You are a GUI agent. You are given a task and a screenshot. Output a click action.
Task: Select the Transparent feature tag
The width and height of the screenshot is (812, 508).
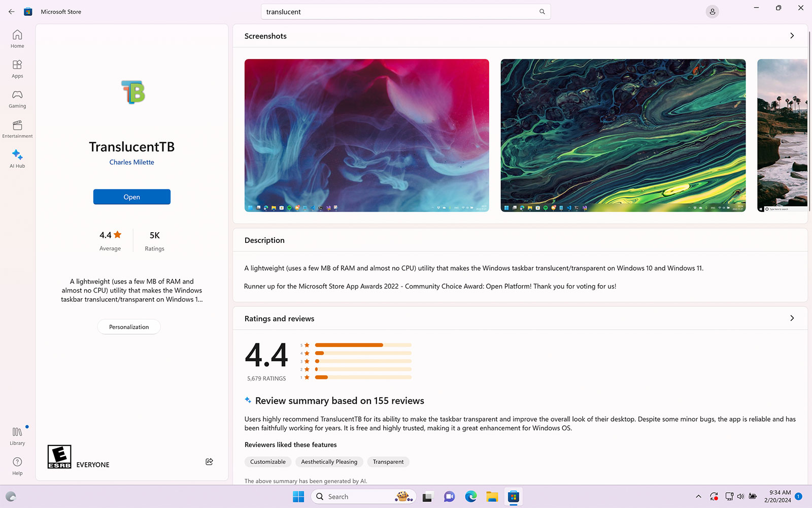pos(388,461)
